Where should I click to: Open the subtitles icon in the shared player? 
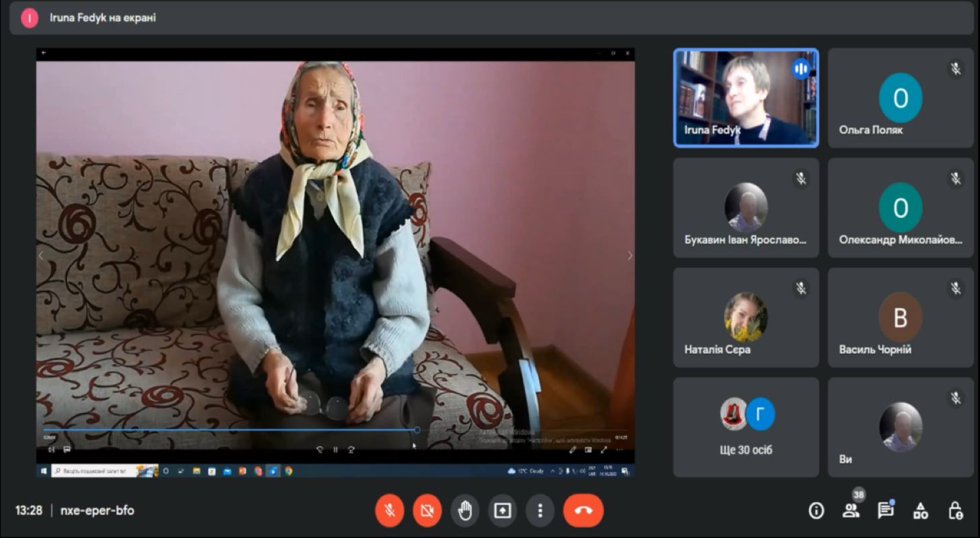[67, 450]
